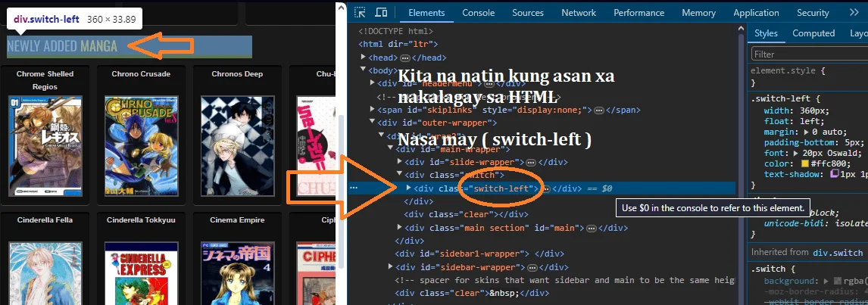Click the Cinema Empire title link
Viewport: 868px width, 305px height.
coord(238,219)
